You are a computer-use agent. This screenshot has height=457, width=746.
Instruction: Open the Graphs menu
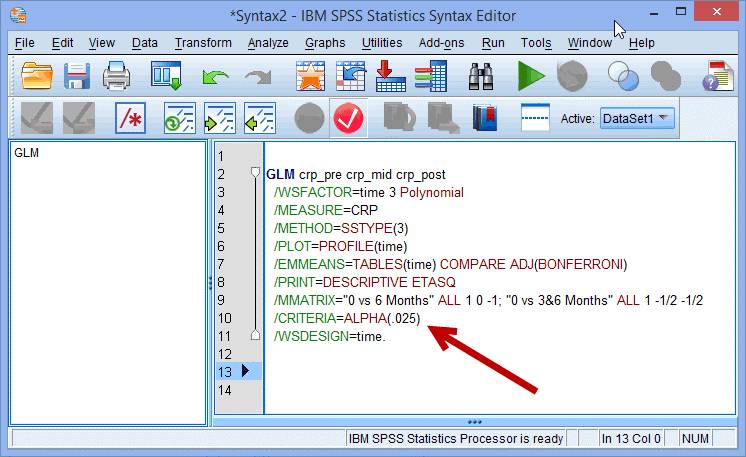[x=325, y=43]
